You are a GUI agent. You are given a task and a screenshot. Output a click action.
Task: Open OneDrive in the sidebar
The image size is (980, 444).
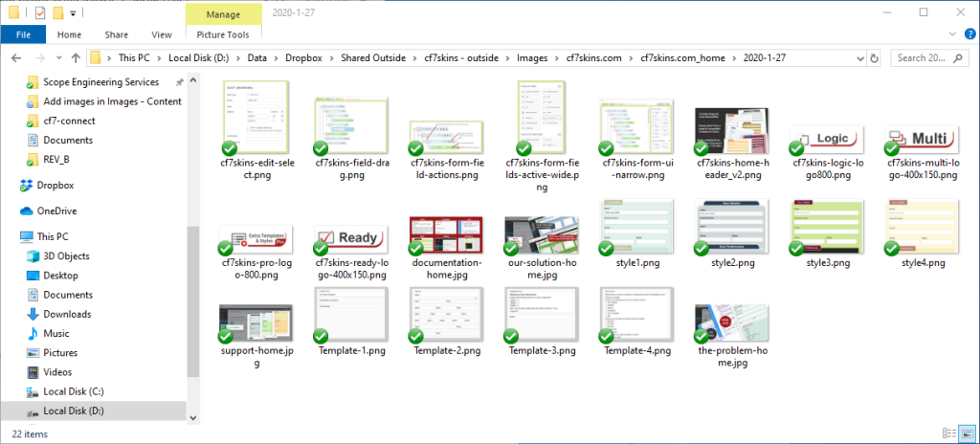pos(59,211)
